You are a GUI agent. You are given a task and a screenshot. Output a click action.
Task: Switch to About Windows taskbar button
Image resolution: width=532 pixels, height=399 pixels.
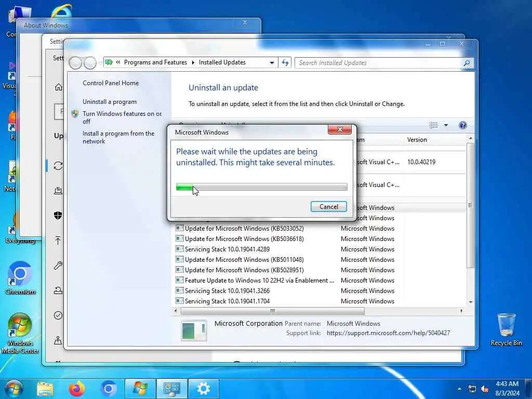pyautogui.click(x=140, y=389)
